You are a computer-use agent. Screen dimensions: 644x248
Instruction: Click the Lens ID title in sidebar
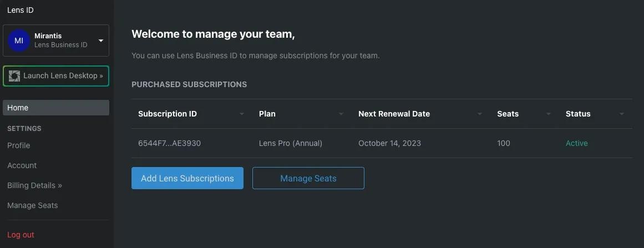21,10
